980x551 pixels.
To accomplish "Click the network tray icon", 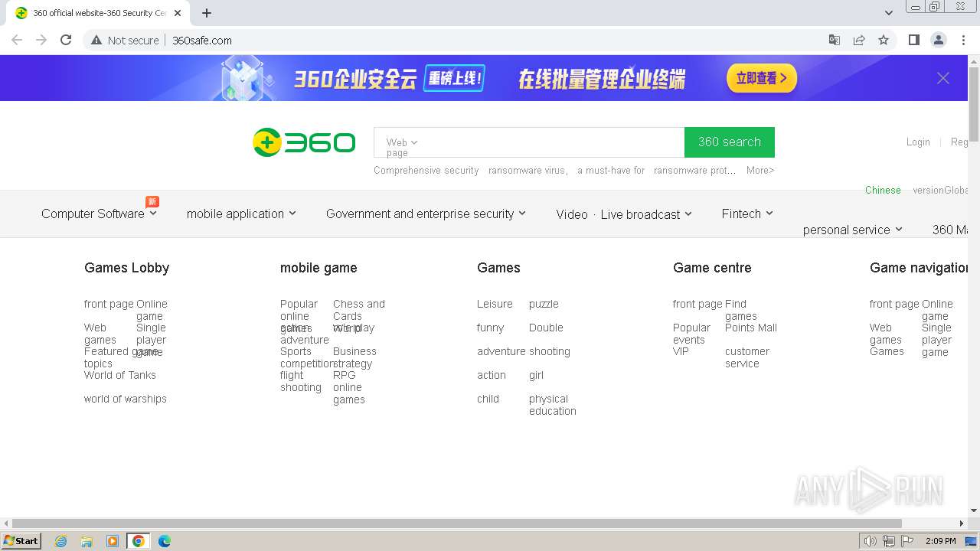I will (x=888, y=541).
